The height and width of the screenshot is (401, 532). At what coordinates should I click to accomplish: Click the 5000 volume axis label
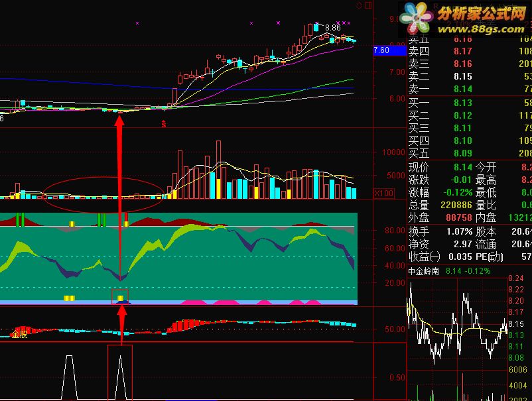396,176
